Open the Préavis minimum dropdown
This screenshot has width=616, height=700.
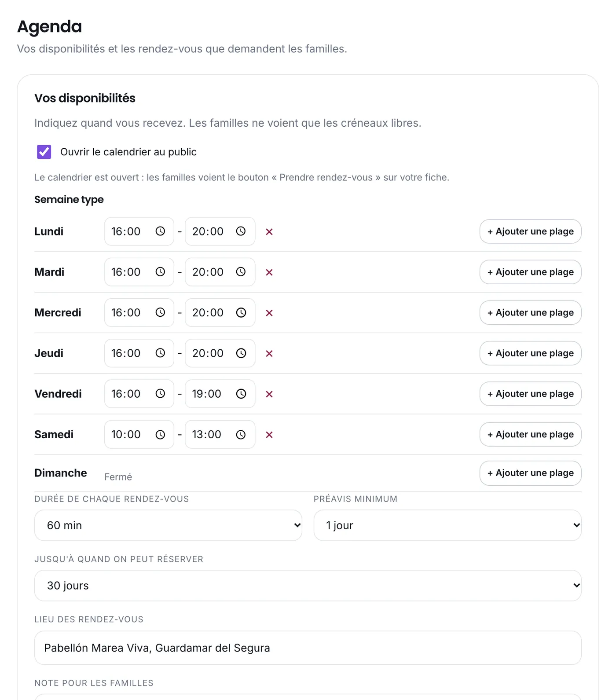pyautogui.click(x=447, y=525)
